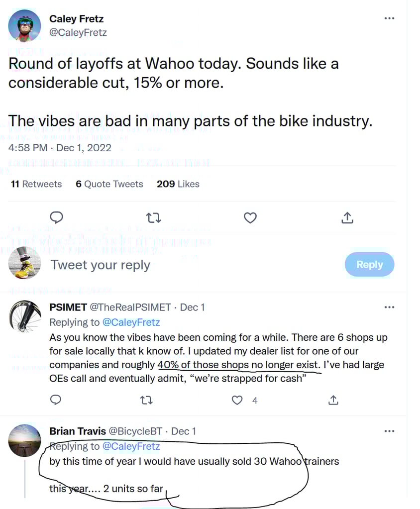See who liked the tweet via 209 Likes

pyautogui.click(x=178, y=184)
